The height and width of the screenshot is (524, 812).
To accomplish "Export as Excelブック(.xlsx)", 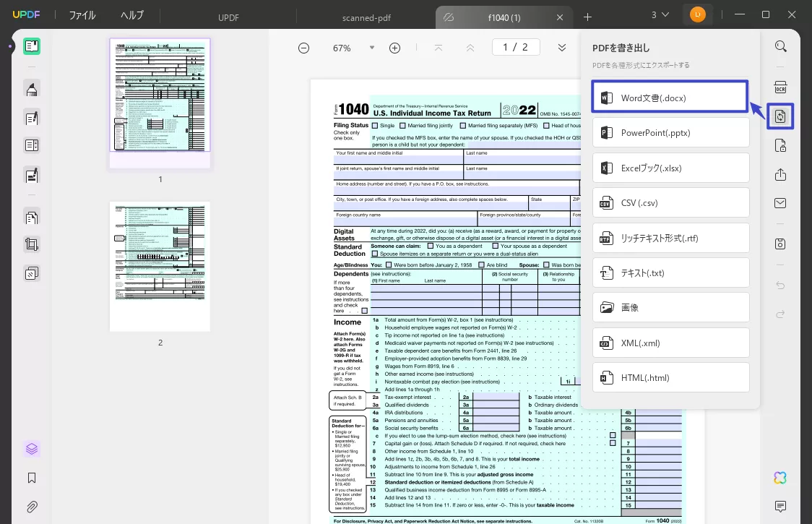I will click(670, 168).
